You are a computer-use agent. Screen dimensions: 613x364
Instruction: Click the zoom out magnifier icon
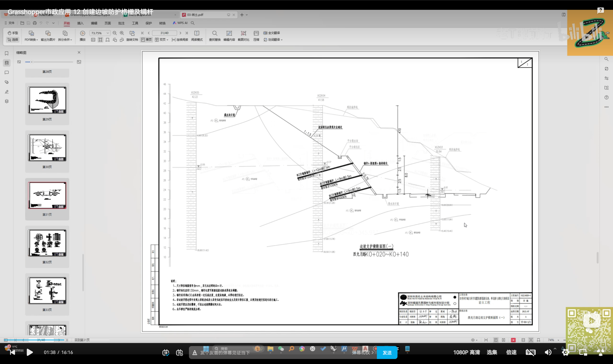coord(115,33)
